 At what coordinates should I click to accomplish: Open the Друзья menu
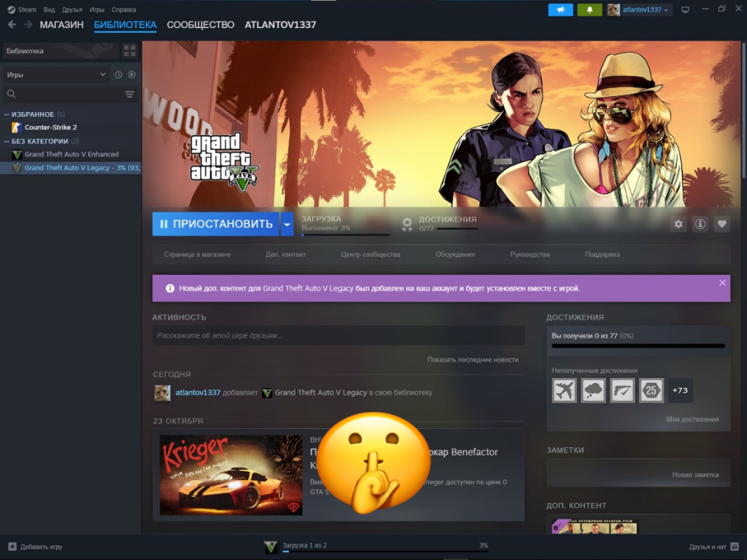pyautogui.click(x=72, y=9)
